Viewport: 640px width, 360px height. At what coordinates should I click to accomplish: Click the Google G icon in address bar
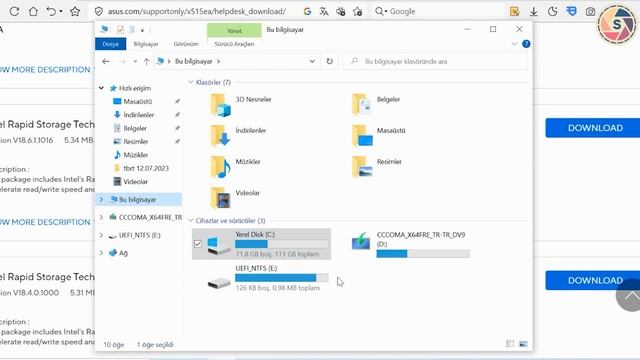307,11
